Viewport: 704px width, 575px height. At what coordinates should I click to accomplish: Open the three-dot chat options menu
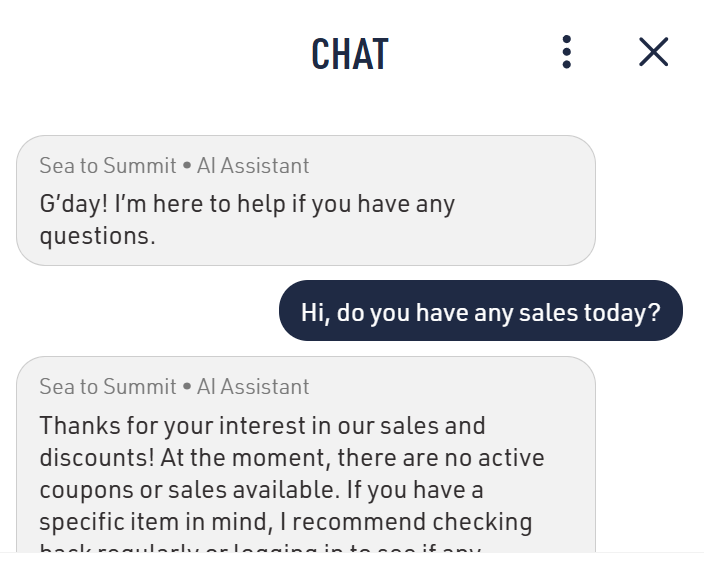[566, 52]
